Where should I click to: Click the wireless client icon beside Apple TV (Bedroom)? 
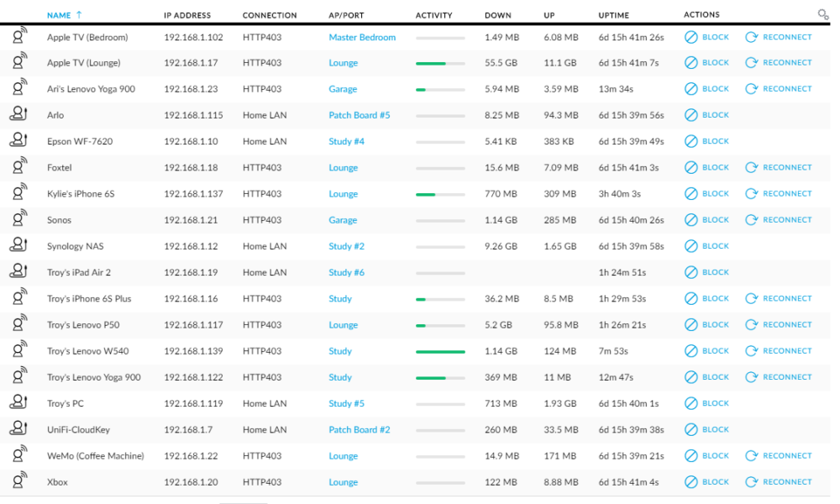pyautogui.click(x=18, y=36)
